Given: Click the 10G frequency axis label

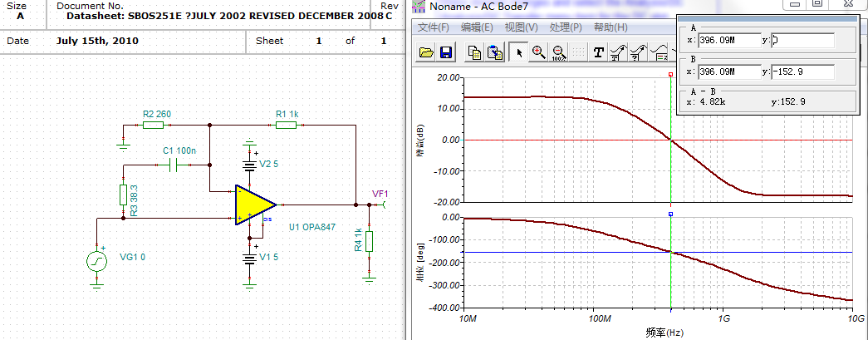Looking at the screenshot, I should pos(856,319).
